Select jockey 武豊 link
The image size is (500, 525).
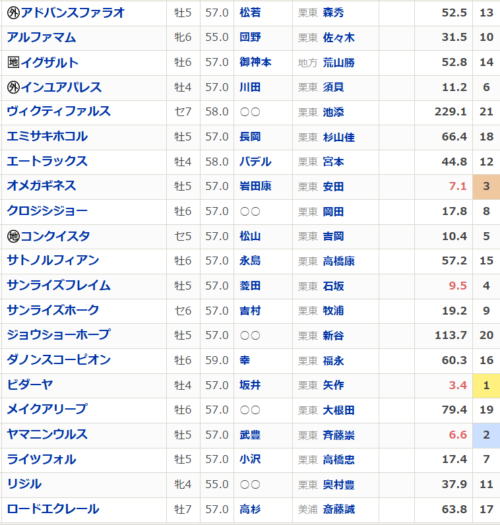tap(250, 435)
